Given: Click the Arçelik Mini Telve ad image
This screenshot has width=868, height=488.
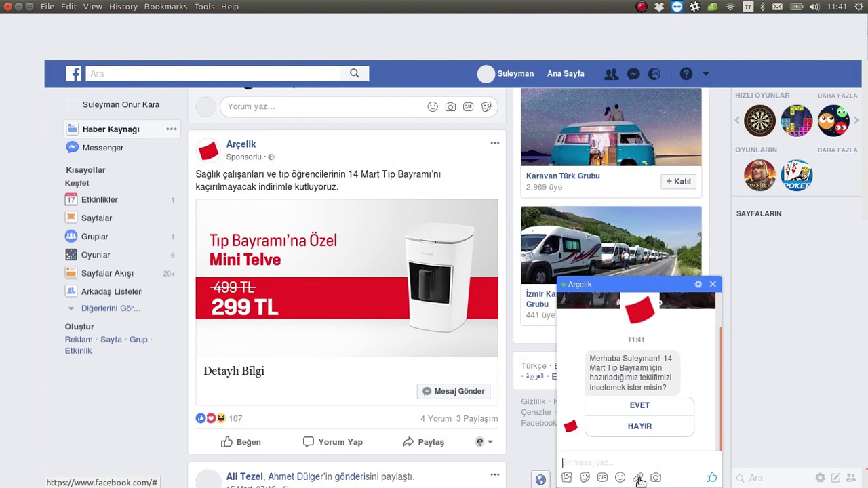Looking at the screenshot, I should (347, 278).
